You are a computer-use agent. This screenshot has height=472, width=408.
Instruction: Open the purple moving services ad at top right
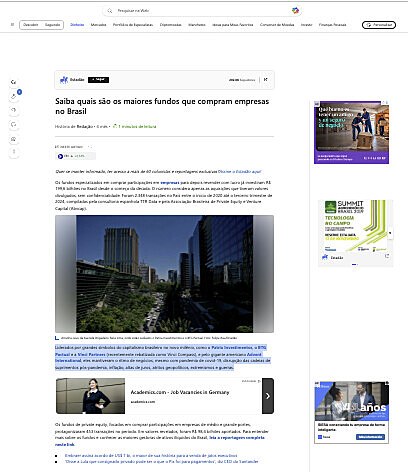(x=351, y=132)
